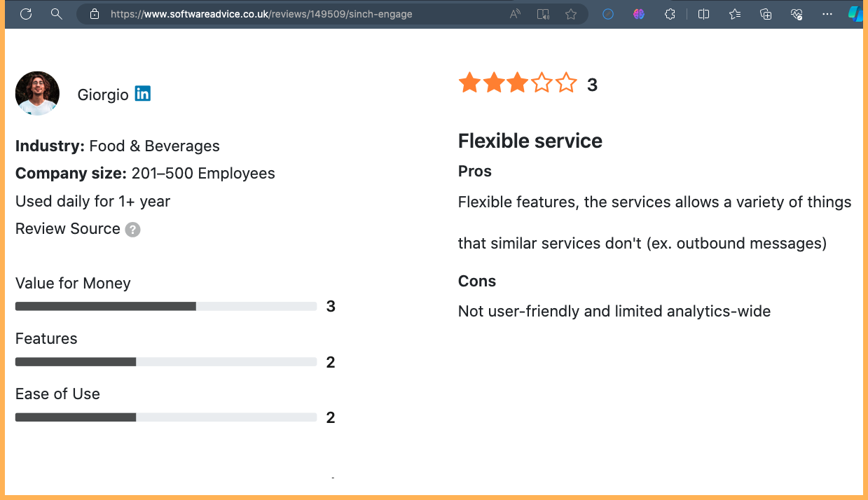The height and width of the screenshot is (500, 868).
Task: Click 'Company size: 201–500 Employees' text
Action: (145, 174)
